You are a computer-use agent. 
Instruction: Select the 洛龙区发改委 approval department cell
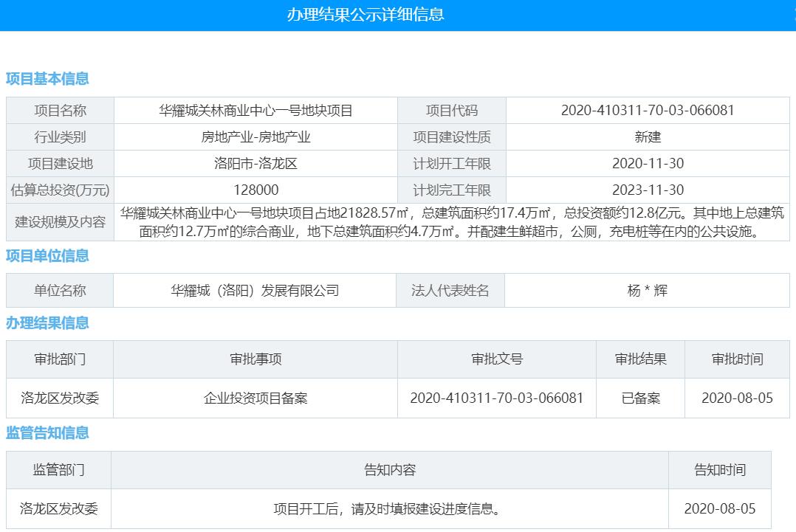(x=59, y=398)
